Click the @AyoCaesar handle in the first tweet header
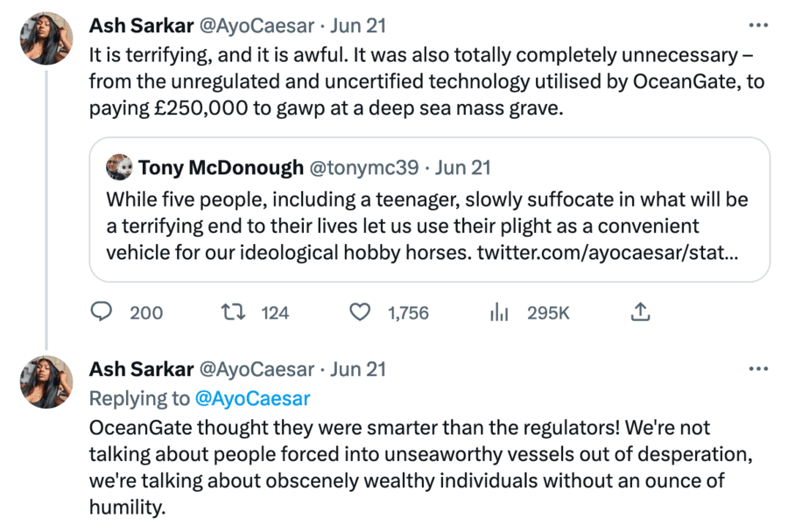 [257, 26]
